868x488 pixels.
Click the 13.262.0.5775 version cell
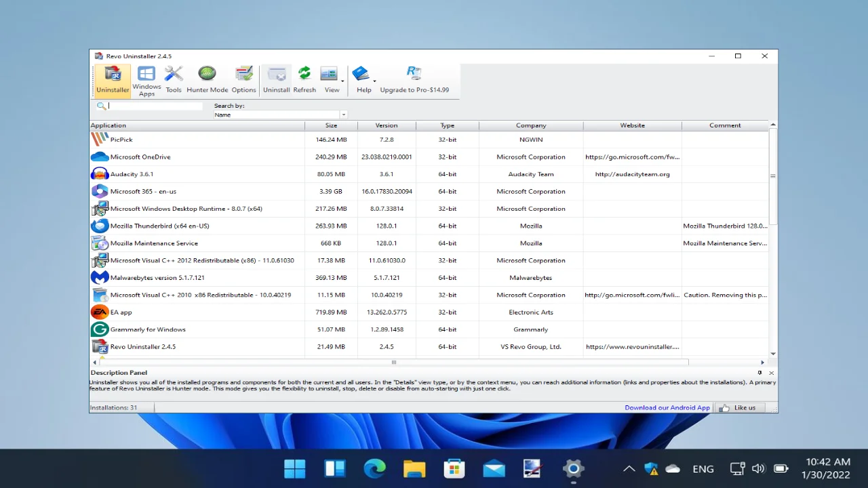click(x=387, y=312)
